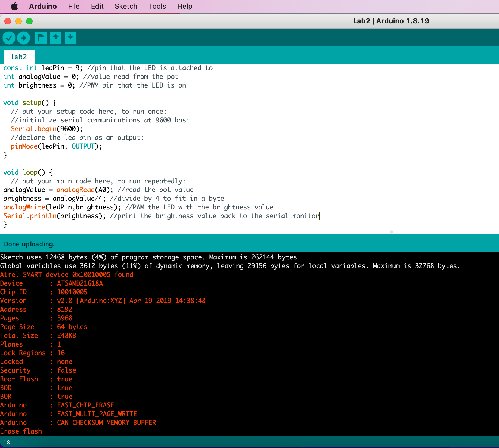Open the Sketch menu

pyautogui.click(x=126, y=6)
